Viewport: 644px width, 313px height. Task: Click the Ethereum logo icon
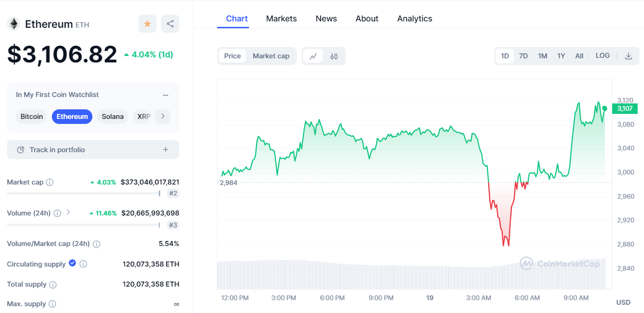point(14,24)
